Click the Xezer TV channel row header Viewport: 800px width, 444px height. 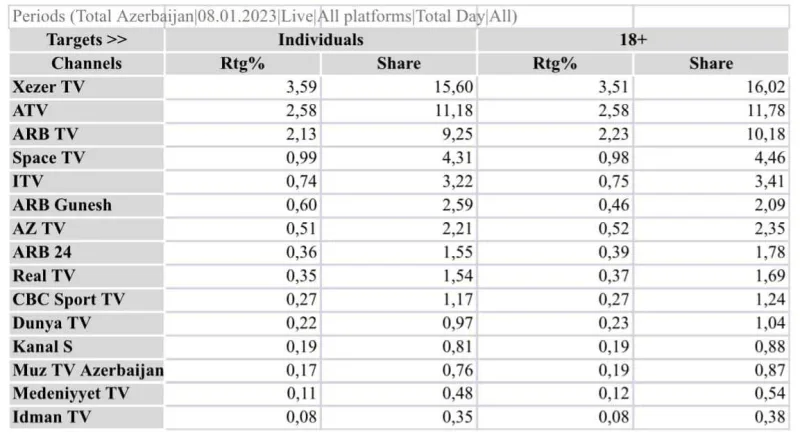click(x=48, y=86)
